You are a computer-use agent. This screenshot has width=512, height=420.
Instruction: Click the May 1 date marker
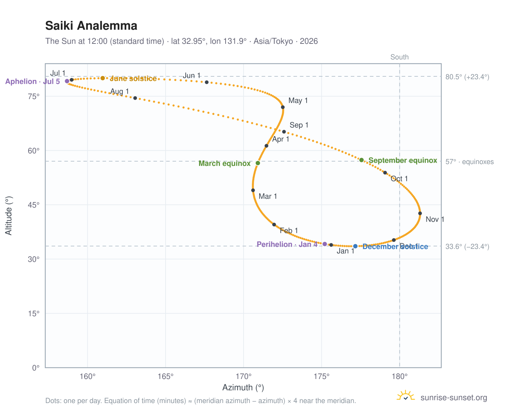pos(283,107)
